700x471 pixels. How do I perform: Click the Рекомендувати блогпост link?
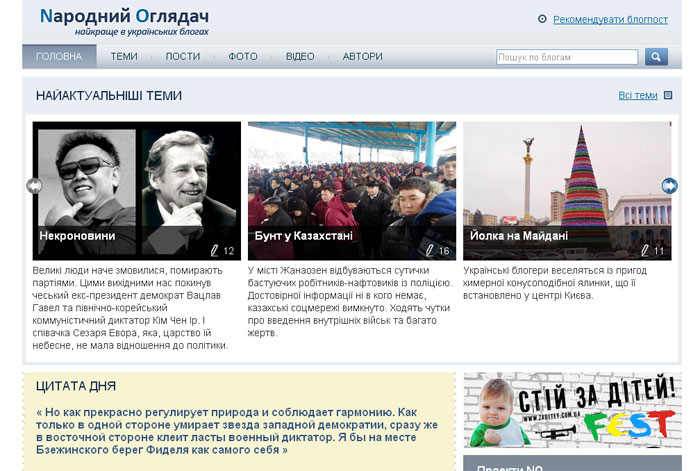(x=610, y=19)
